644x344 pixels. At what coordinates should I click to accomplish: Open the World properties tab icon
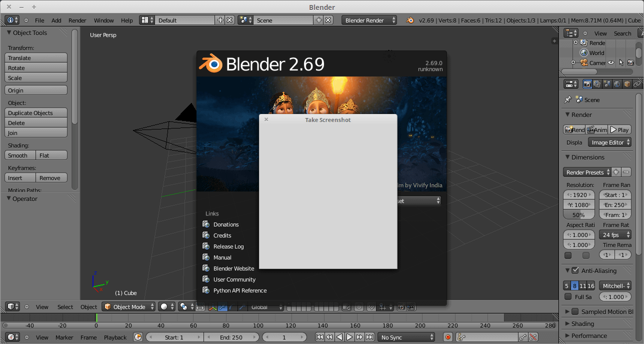tap(617, 84)
